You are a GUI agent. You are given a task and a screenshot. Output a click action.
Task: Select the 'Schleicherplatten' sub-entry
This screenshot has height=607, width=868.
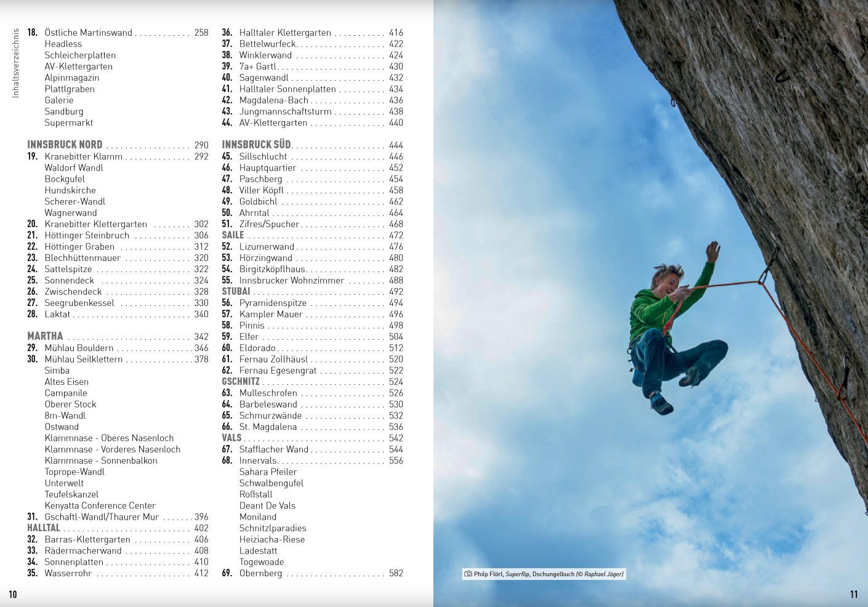click(80, 55)
